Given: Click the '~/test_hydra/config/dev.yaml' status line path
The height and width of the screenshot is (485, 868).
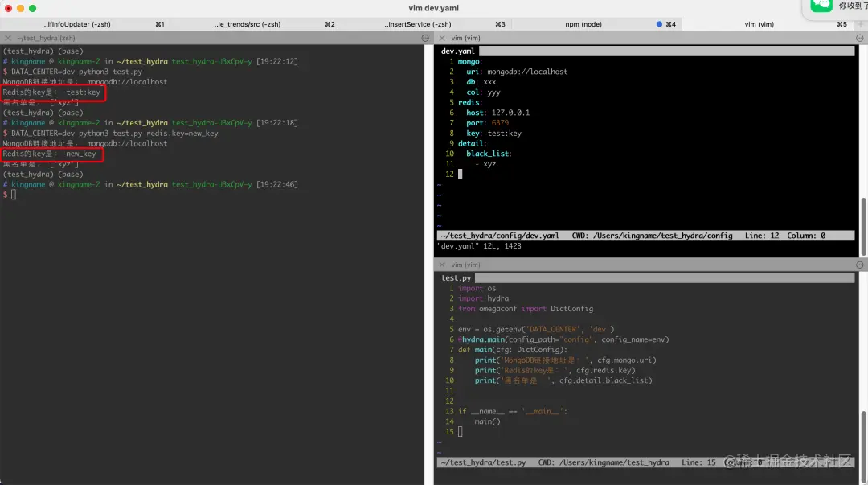Looking at the screenshot, I should click(x=499, y=236).
